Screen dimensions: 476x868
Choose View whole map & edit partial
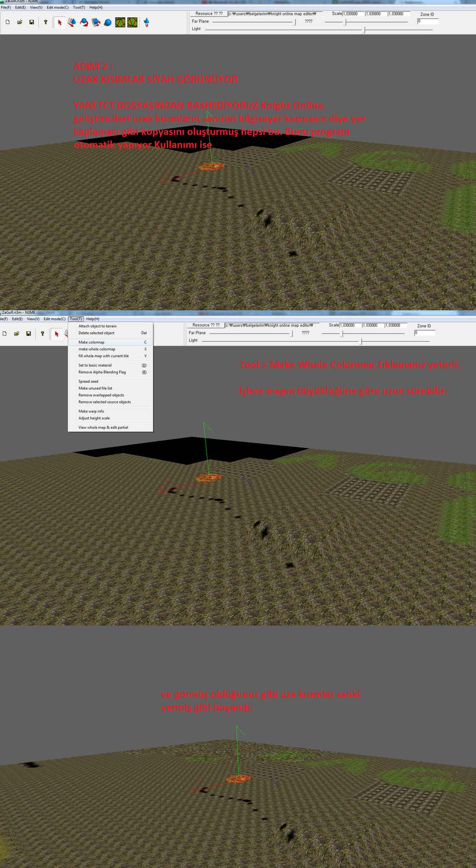point(110,427)
